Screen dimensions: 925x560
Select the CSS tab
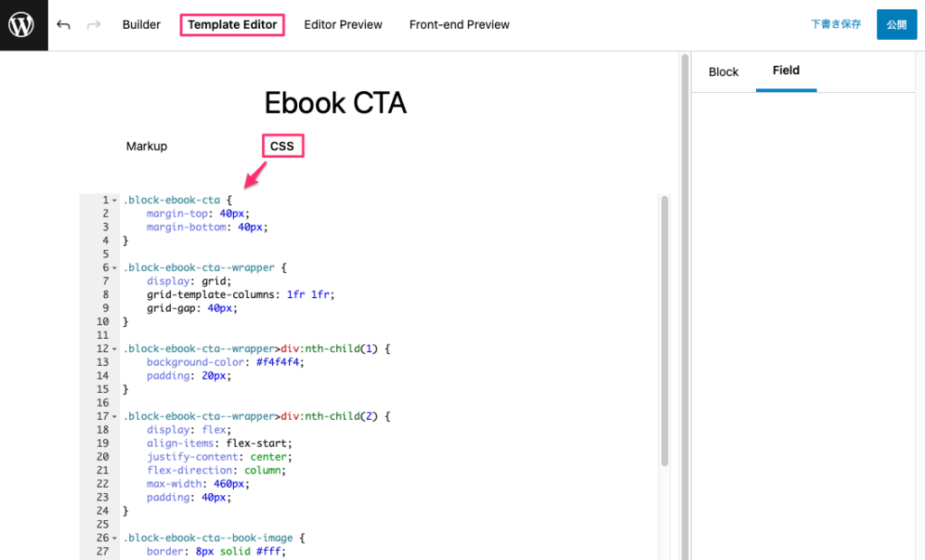tap(282, 146)
